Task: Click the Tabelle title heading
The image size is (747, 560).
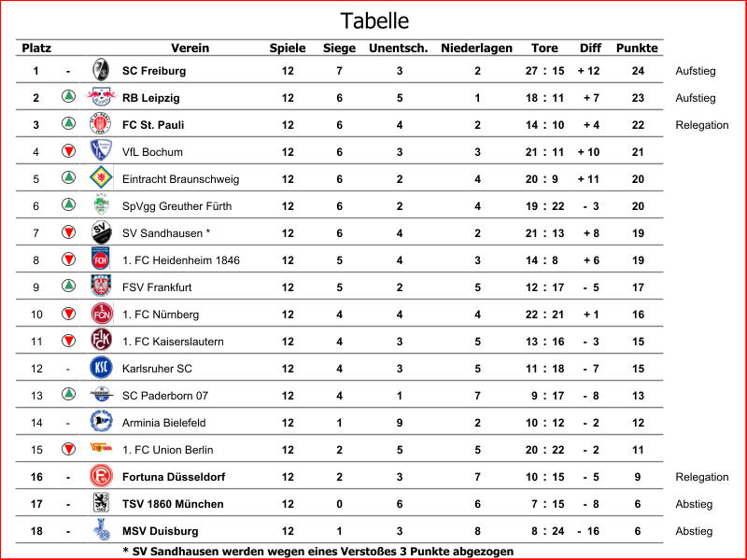Action: [x=373, y=21]
